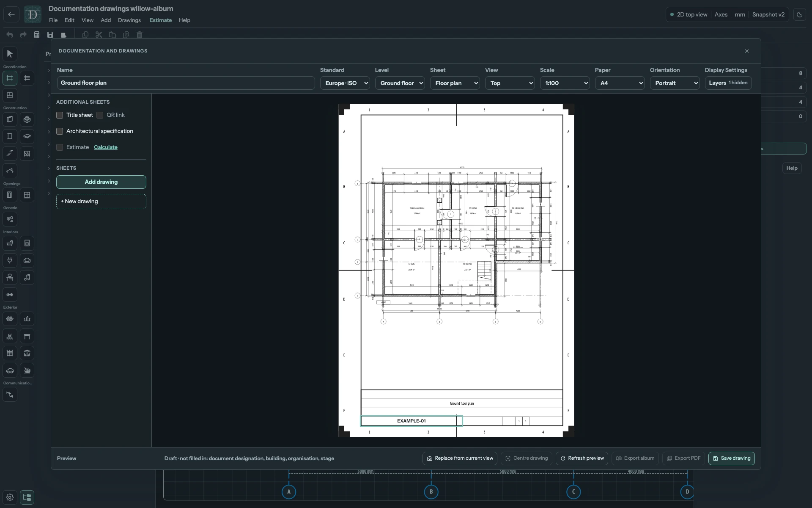Open the Estimate menu
The image size is (812, 508).
161,20
